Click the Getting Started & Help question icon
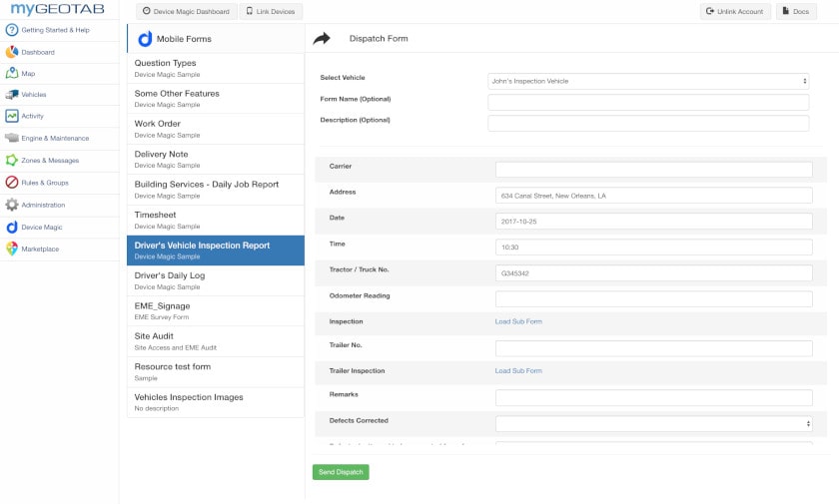Viewport: 839px width, 504px height. point(12,30)
